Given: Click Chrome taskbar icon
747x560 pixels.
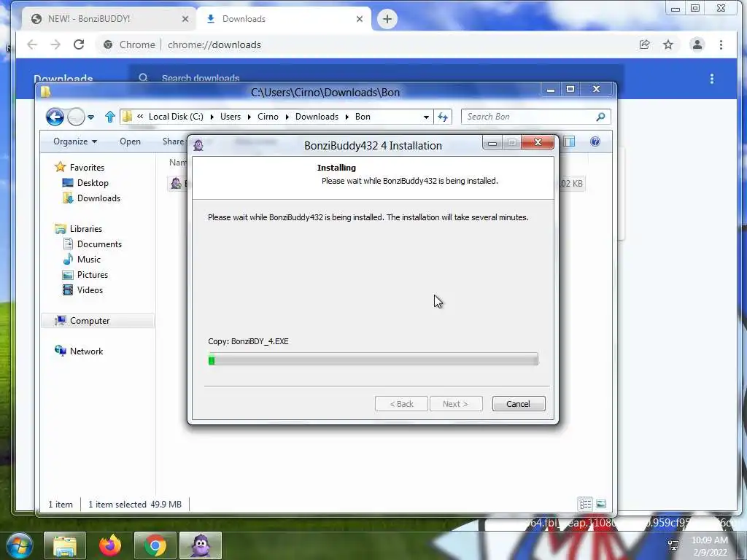Looking at the screenshot, I should pyautogui.click(x=155, y=545).
